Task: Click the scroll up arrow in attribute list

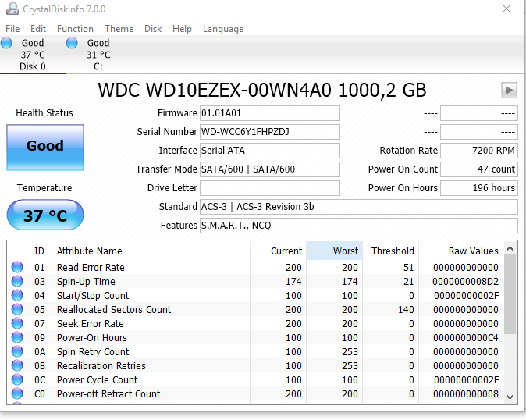Action: pyautogui.click(x=510, y=248)
